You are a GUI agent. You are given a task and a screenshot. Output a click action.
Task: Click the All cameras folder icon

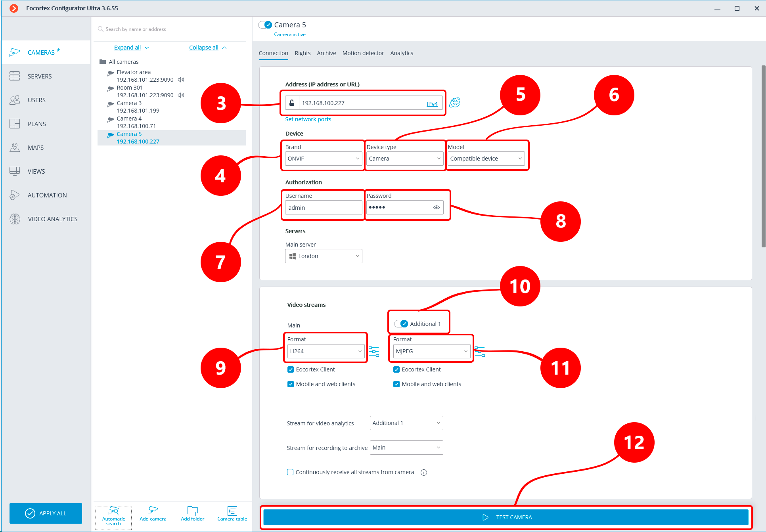(103, 62)
